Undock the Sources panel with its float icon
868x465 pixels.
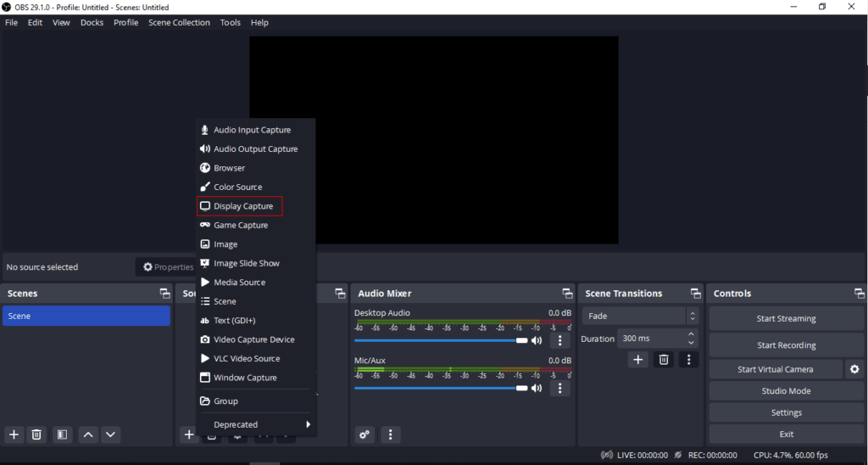[340, 294]
